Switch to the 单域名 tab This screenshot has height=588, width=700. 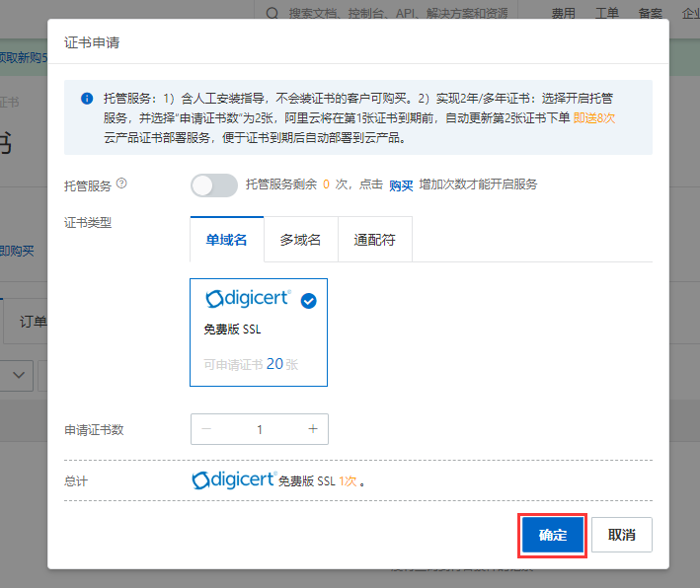[x=226, y=240]
